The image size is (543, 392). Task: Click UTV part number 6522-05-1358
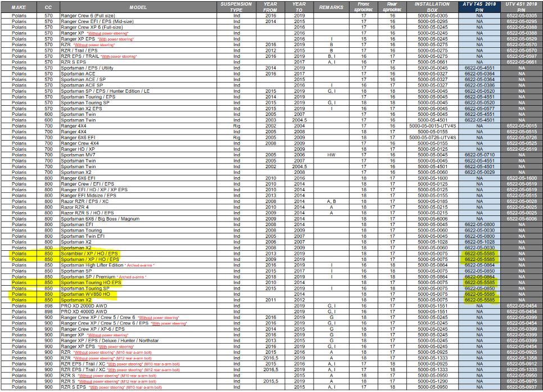click(521, 358)
